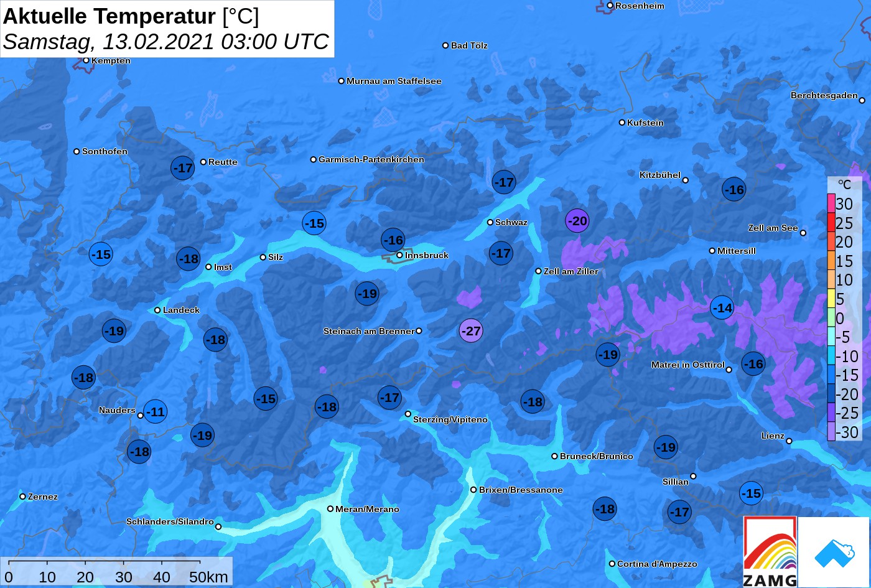Screen dimensions: 871x588
Task: Click the Cortina d'Ampezzo label
Action: pos(657,564)
